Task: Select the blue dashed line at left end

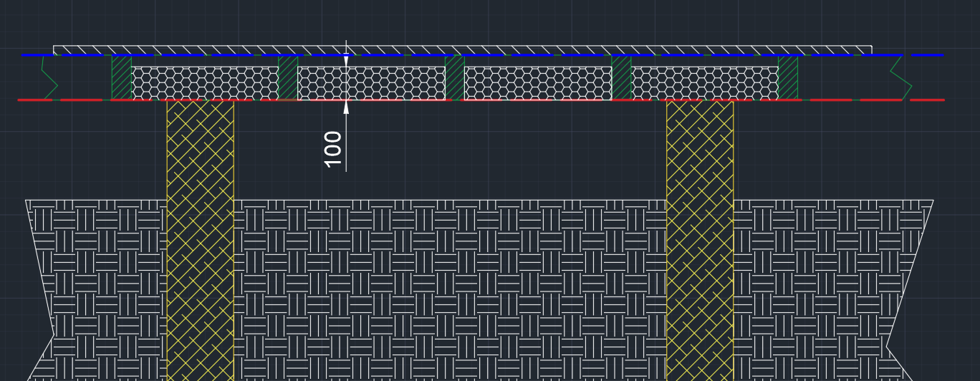Action: 32,54
